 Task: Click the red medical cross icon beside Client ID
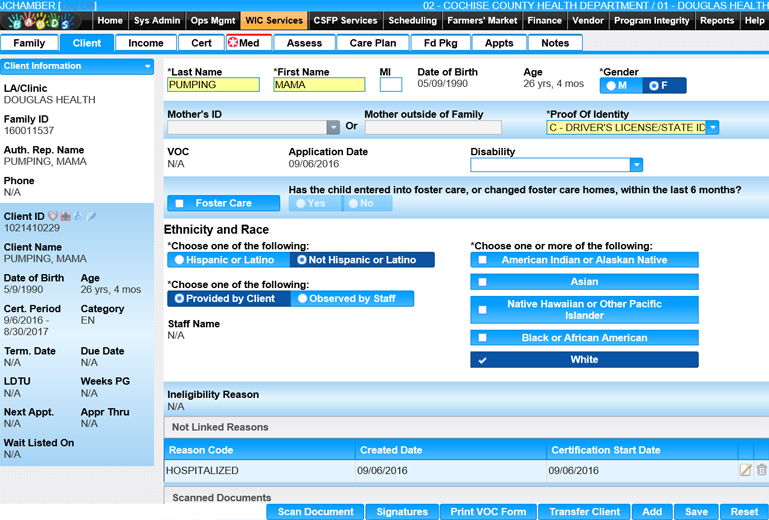coord(66,215)
